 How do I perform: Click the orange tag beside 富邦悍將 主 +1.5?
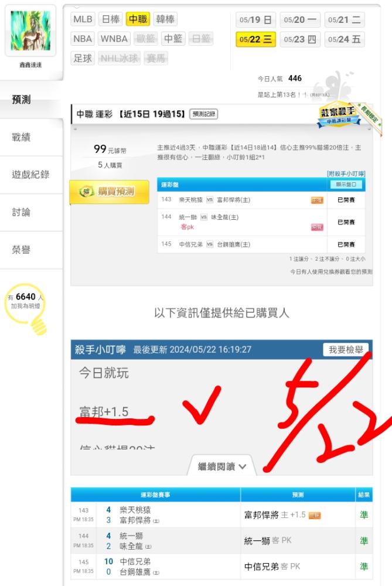click(x=315, y=516)
